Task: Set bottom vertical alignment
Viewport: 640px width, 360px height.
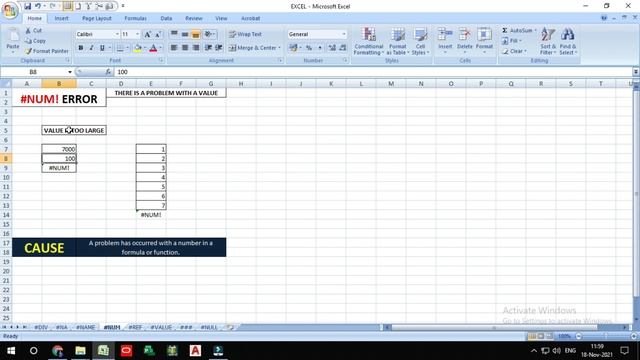Action: click(196, 34)
